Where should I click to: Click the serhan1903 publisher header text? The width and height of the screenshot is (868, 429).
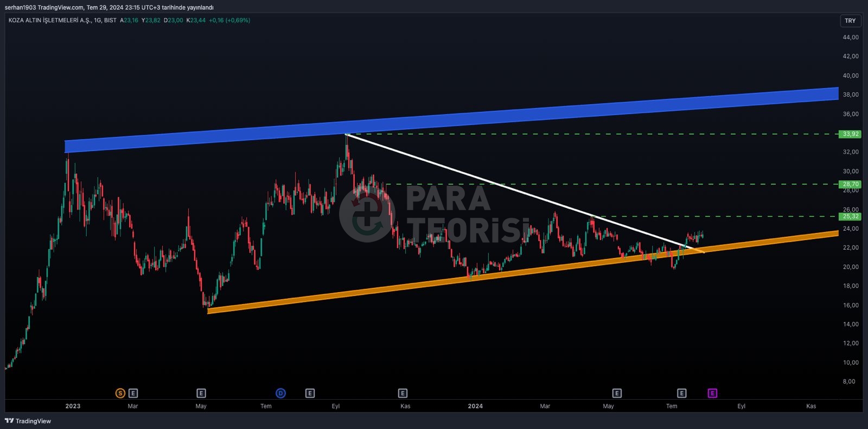(109, 8)
